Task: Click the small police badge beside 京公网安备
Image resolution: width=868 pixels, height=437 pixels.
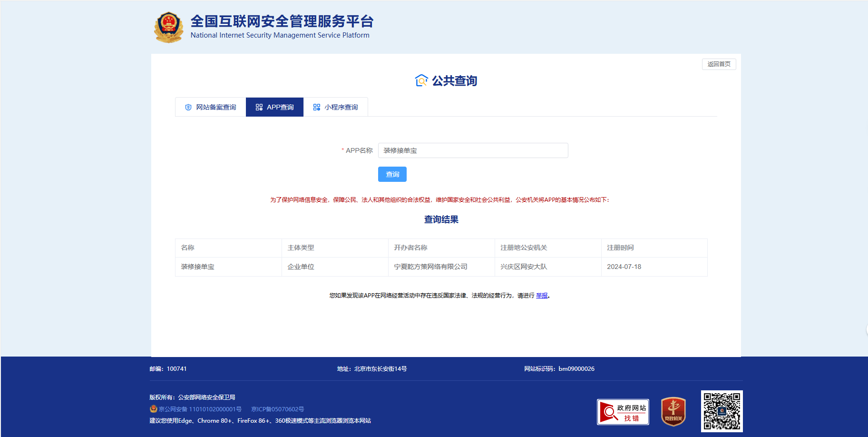Action: [153, 409]
